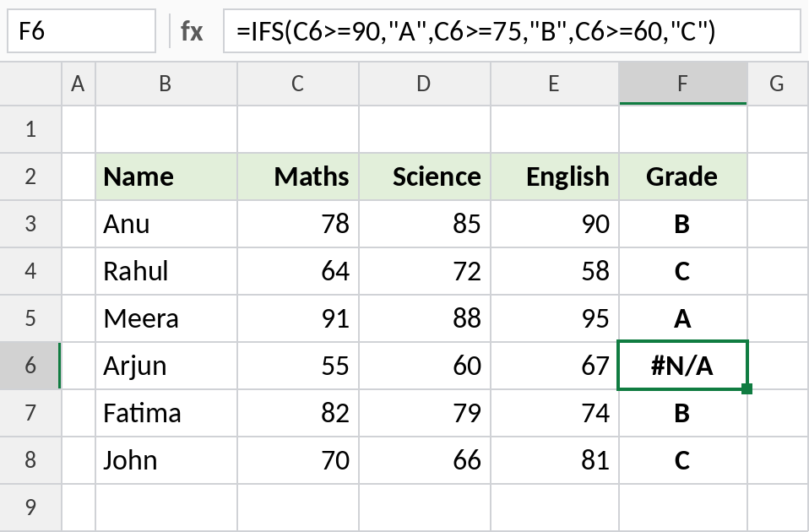Select John's grade cell showing C
809x532 pixels.
tap(683, 460)
